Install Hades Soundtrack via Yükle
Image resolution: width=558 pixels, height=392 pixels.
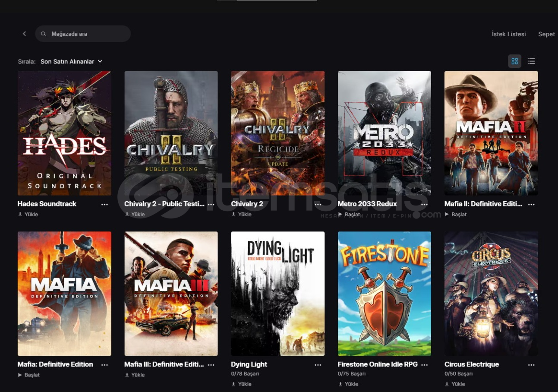click(x=28, y=215)
